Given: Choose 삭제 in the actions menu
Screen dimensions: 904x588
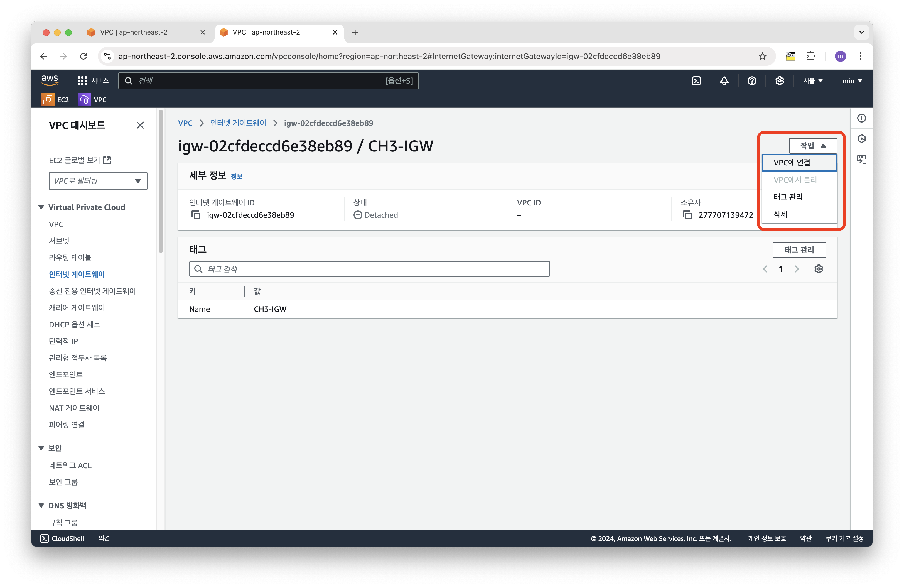Looking at the screenshot, I should coord(780,214).
